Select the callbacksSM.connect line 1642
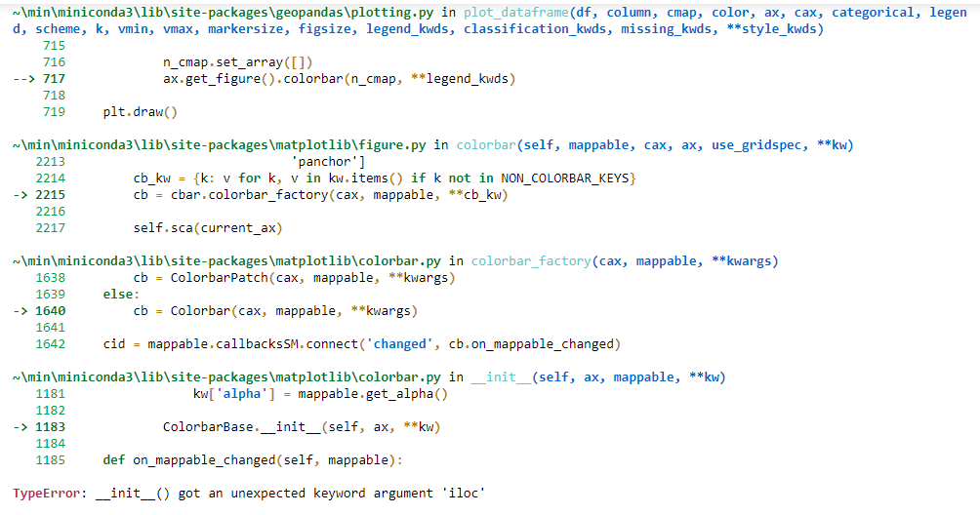 click(361, 344)
